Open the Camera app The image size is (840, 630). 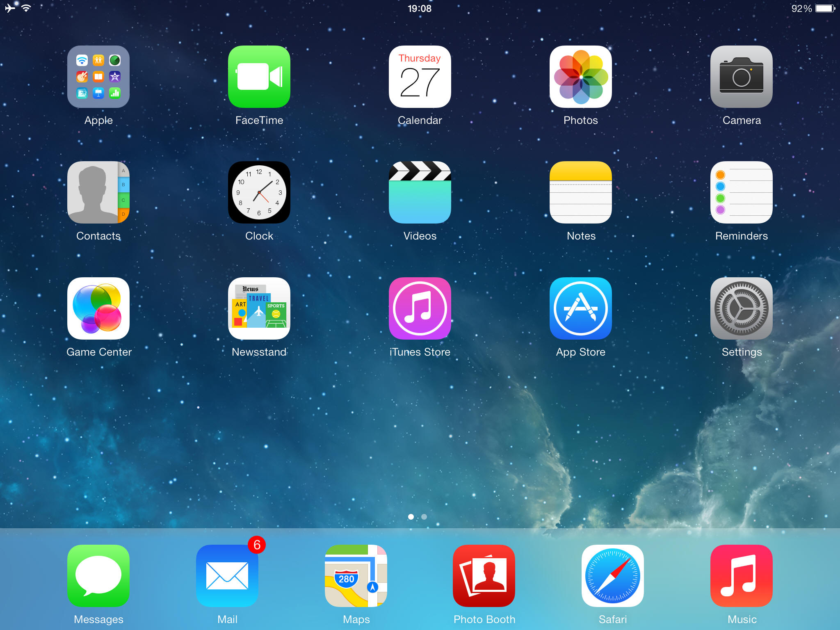(741, 77)
